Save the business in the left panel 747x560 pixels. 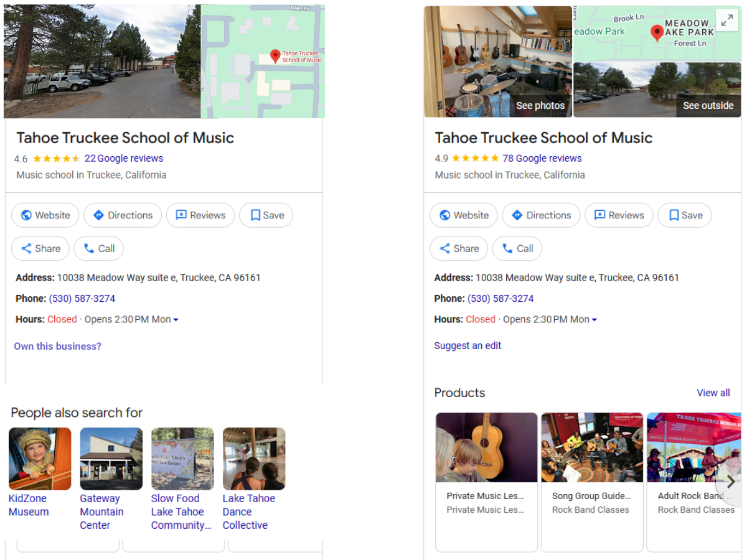click(x=266, y=215)
